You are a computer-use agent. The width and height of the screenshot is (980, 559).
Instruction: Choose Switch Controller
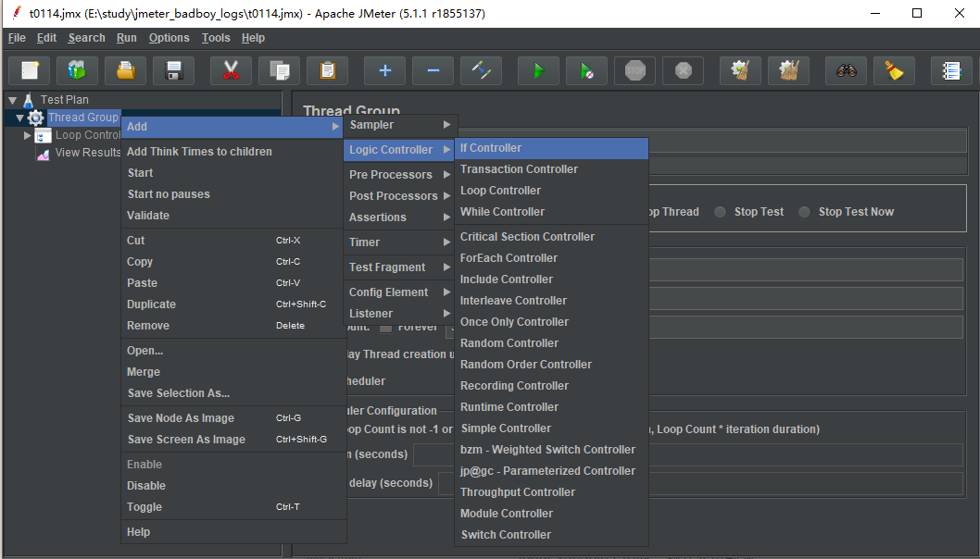click(551, 535)
